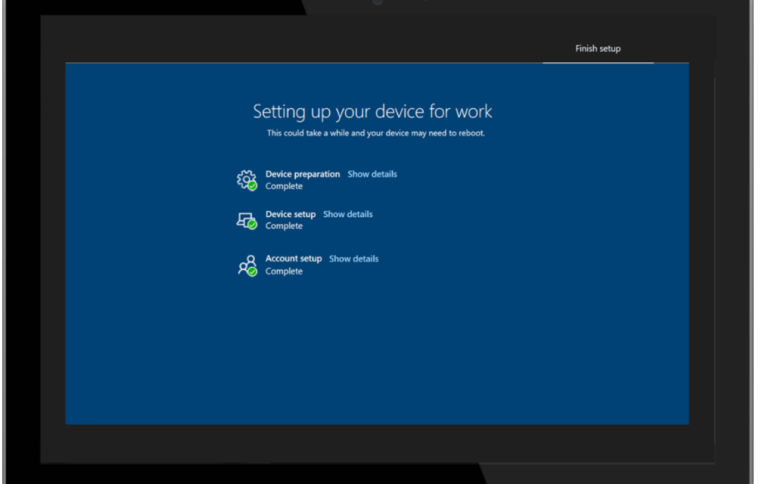Click the Finish setup tab
The width and height of the screenshot is (768, 484).
coord(597,48)
